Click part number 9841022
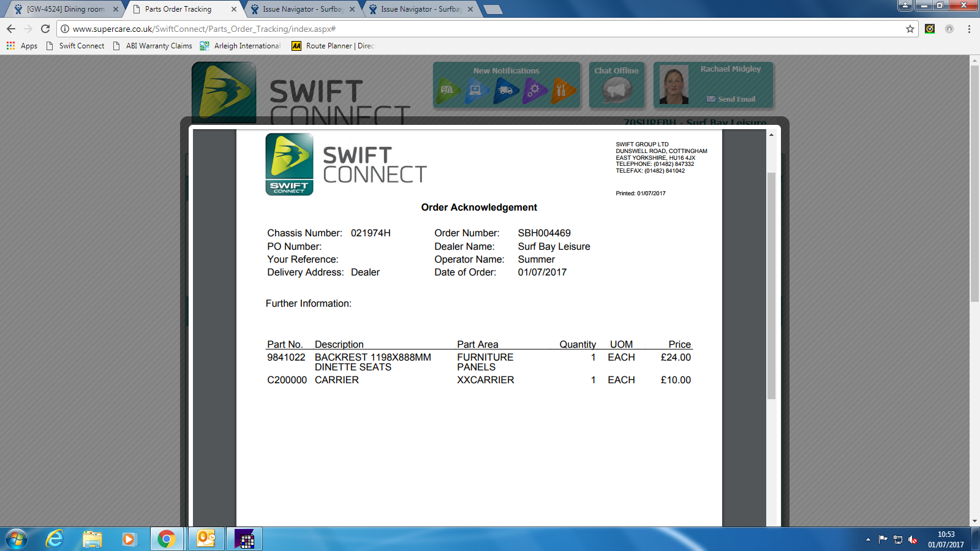 point(286,358)
